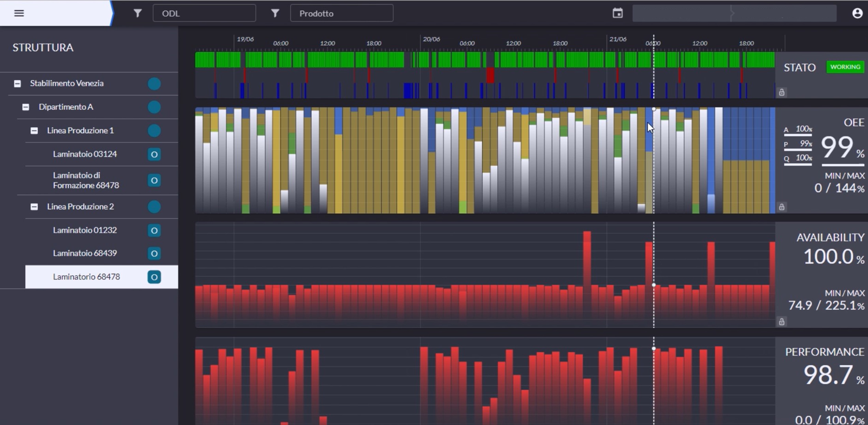Click status circle for Linea Produzione 2
Image resolution: width=868 pixels, height=425 pixels.
(154, 207)
